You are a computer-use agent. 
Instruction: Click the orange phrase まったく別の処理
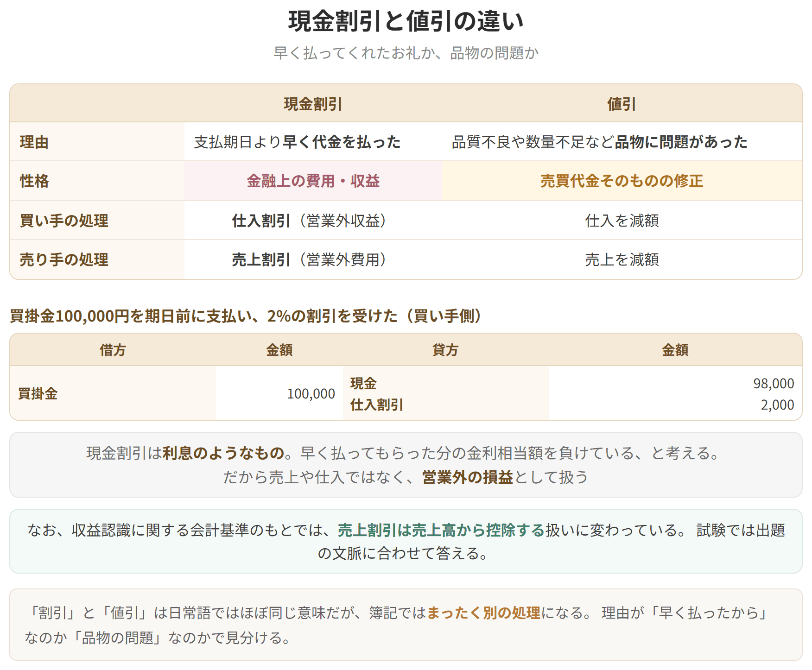pos(483,613)
